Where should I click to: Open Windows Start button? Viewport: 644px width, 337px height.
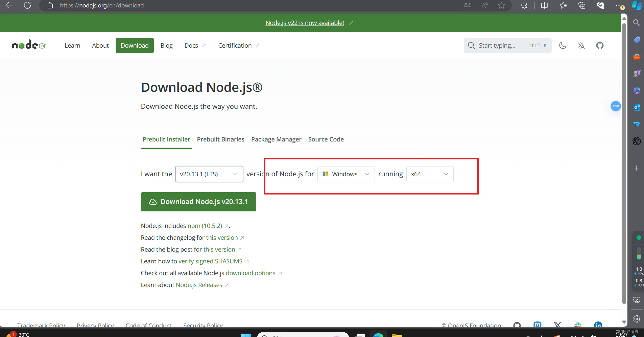(246, 335)
